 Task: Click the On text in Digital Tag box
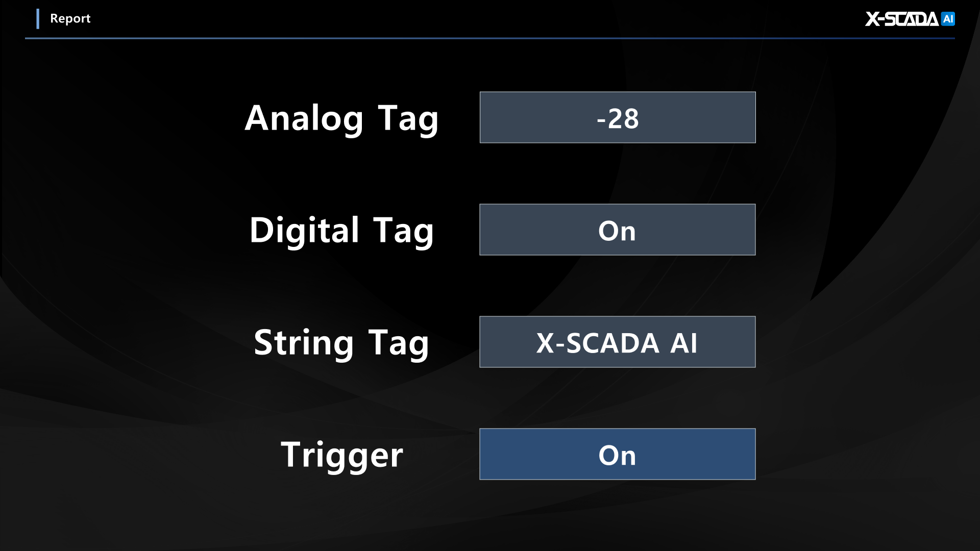pos(617,231)
